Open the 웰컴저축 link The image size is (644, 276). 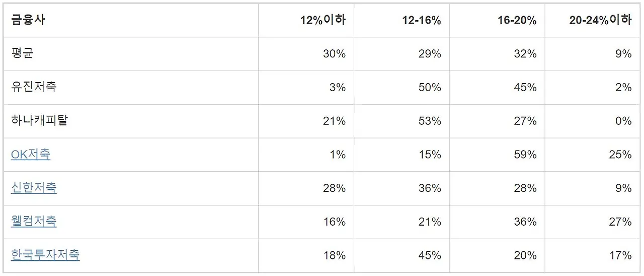tap(34, 222)
